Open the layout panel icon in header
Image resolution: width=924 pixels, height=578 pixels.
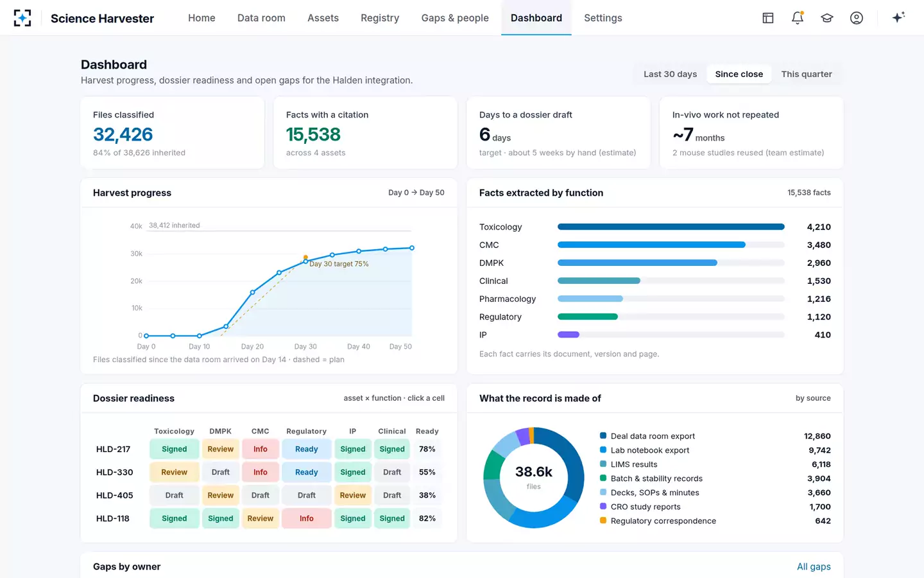tap(768, 18)
